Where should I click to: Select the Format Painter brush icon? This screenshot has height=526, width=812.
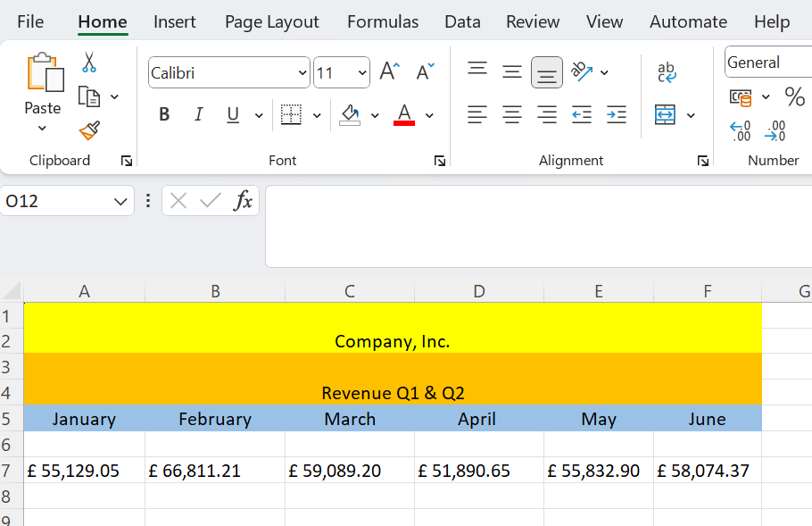89,130
